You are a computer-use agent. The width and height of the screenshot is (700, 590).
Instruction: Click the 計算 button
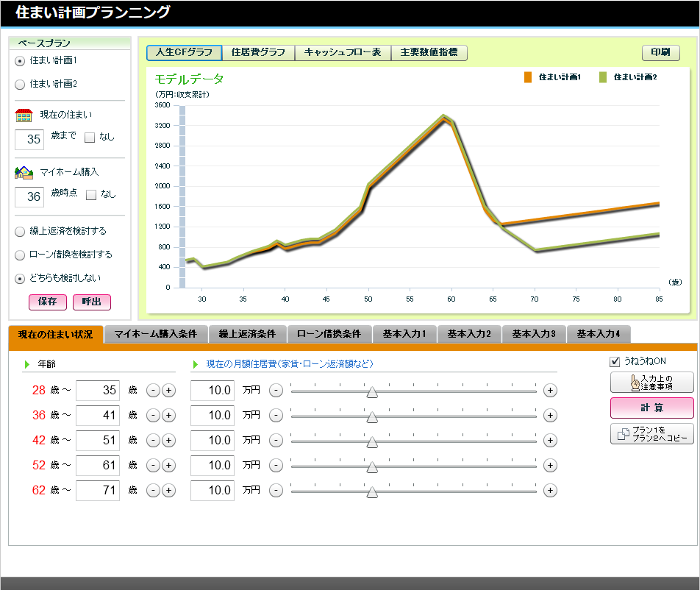tap(651, 408)
